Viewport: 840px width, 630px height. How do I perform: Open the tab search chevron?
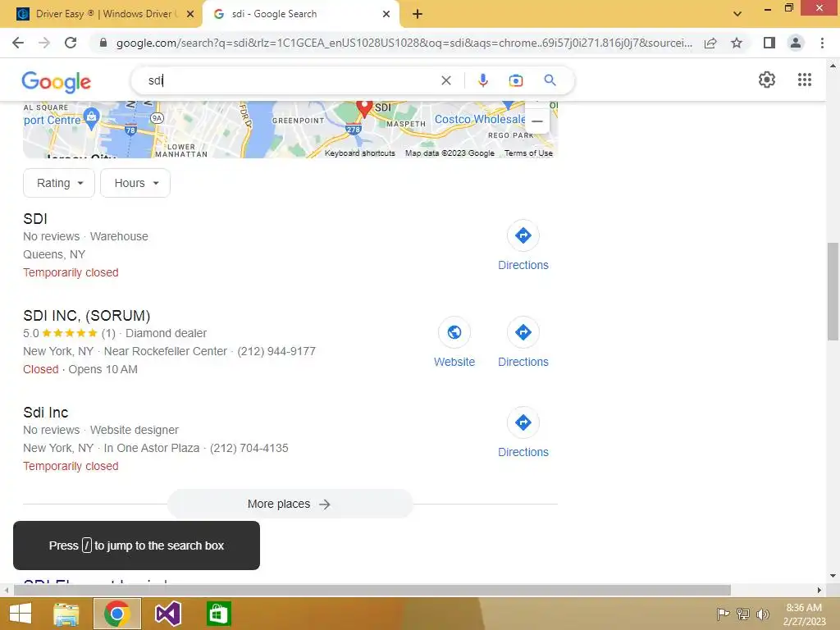(737, 14)
